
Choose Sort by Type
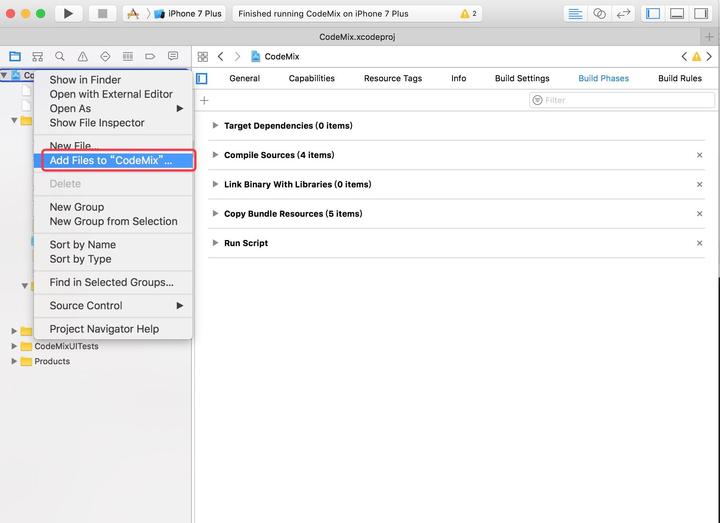click(113, 259)
